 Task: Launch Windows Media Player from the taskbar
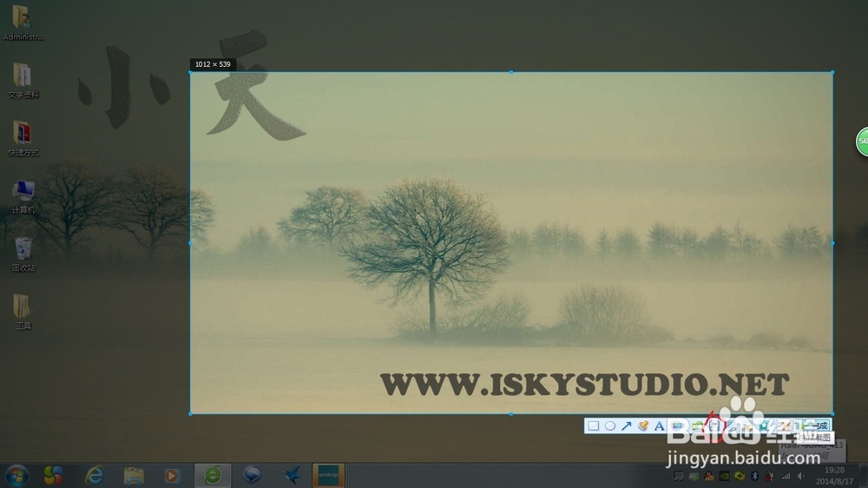point(172,475)
